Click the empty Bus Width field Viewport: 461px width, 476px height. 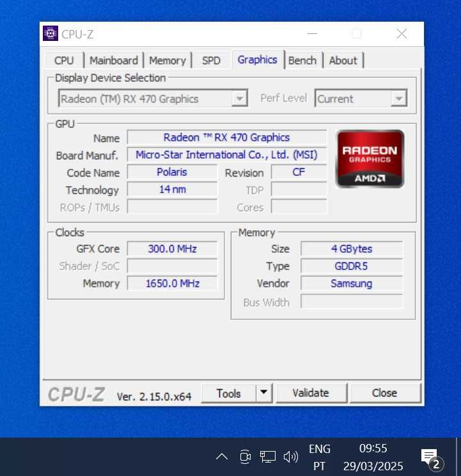coord(352,301)
